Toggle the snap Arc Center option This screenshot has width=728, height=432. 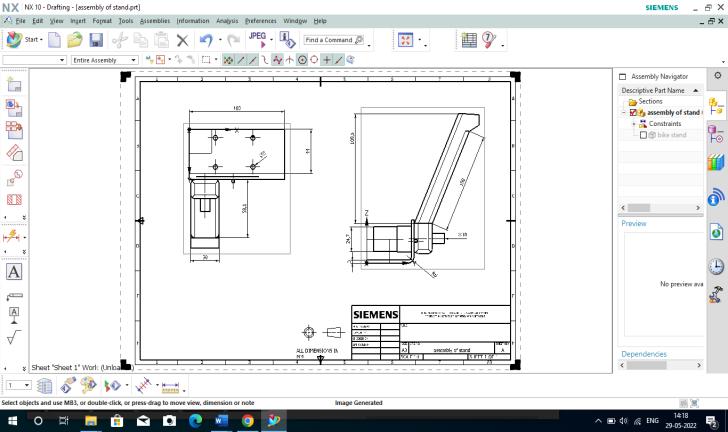pos(302,60)
